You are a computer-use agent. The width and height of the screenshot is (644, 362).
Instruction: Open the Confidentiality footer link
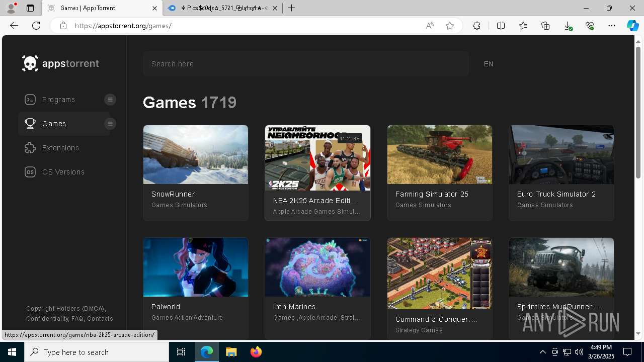coord(47,318)
